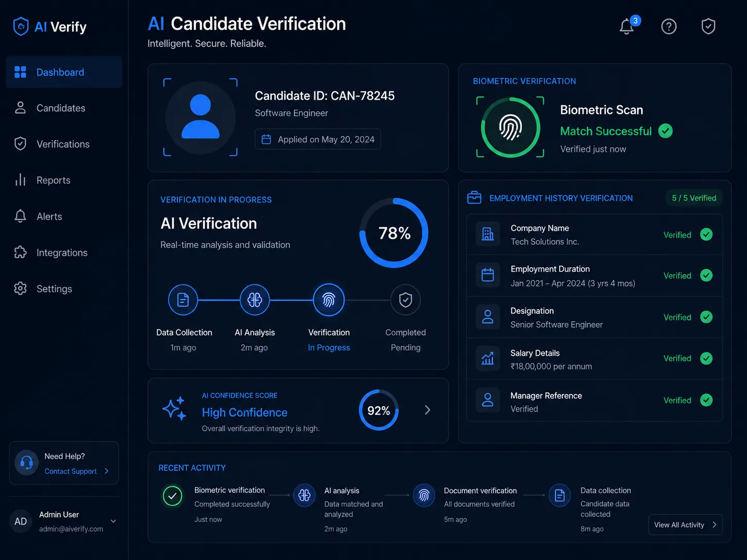The width and height of the screenshot is (747, 560).
Task: Select Reports in the sidebar
Action: coord(64,180)
